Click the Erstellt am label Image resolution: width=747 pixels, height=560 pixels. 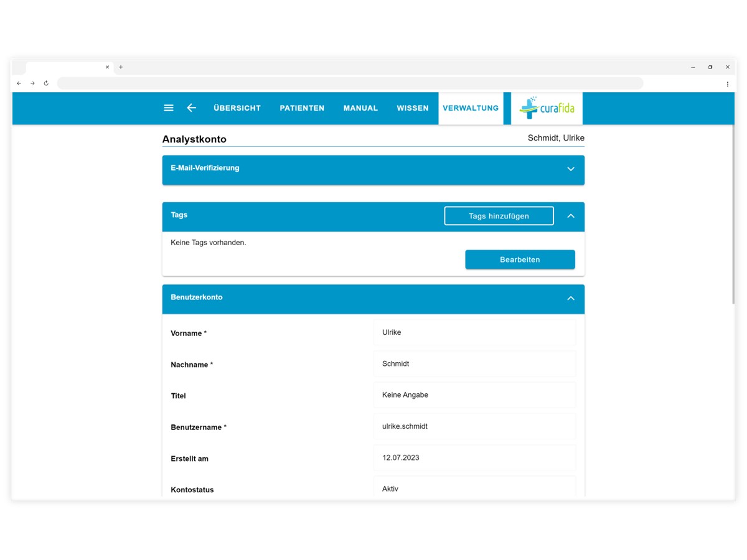coord(189,459)
